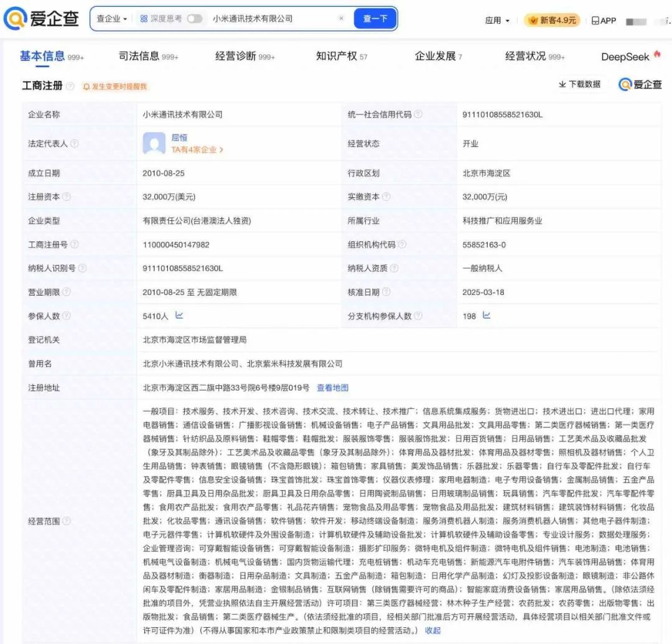Click the 新客4.9元 promotion badge
The height and width of the screenshot is (644, 672).
click(x=552, y=20)
